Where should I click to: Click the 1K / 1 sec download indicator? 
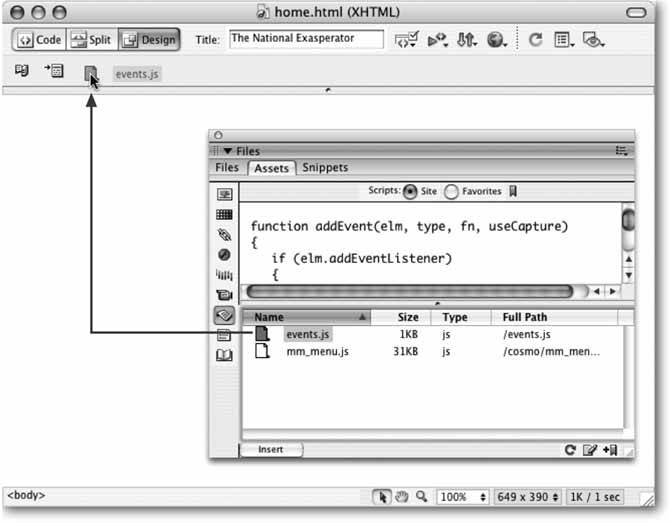(x=595, y=497)
